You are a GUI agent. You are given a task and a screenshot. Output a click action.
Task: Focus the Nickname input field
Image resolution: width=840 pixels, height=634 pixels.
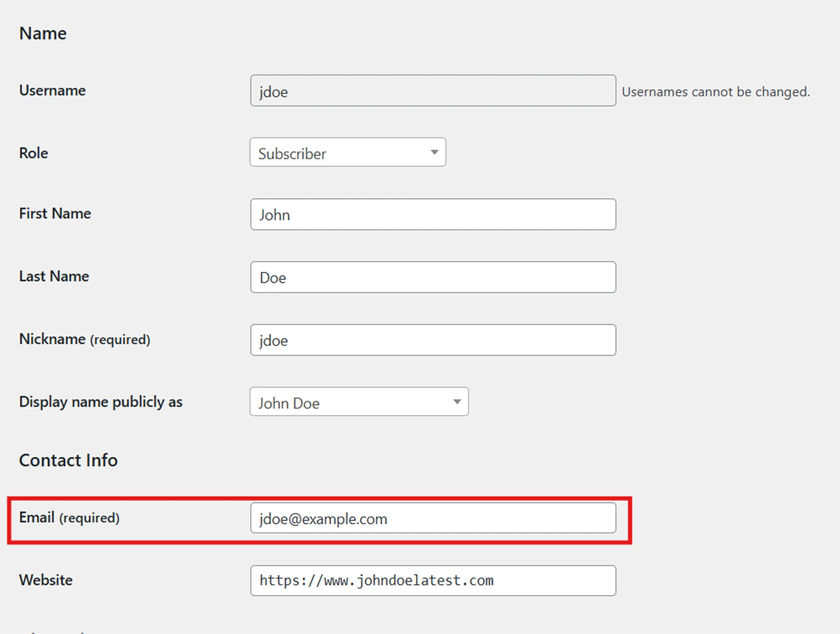click(433, 340)
